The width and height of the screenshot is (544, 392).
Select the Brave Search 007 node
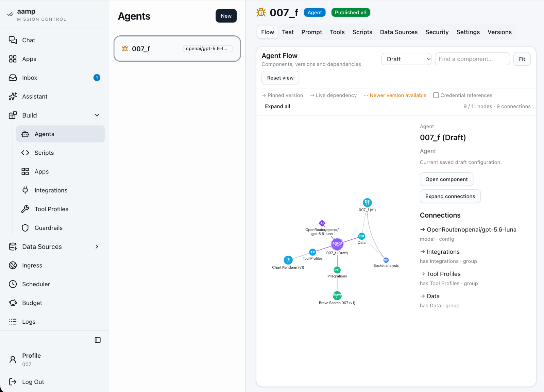(337, 295)
